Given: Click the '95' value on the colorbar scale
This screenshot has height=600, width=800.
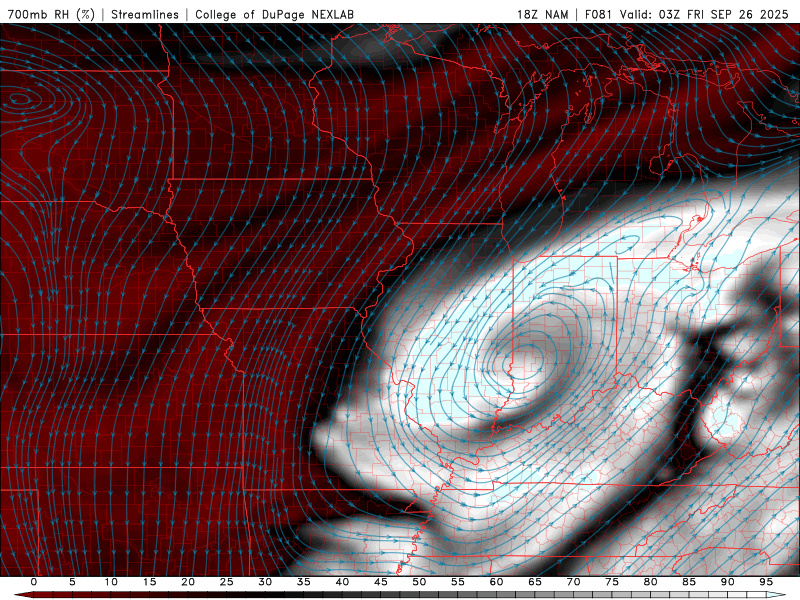Looking at the screenshot, I should (x=766, y=582).
